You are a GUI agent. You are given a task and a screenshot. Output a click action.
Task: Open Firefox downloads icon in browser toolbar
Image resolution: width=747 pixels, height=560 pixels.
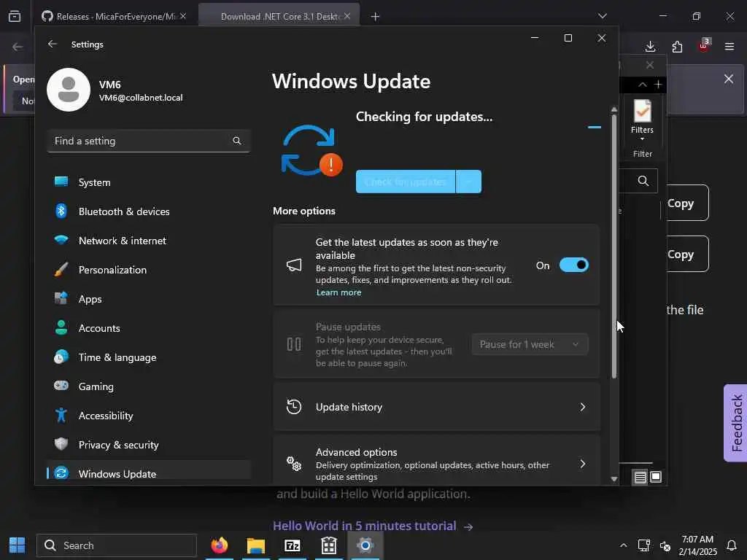coord(650,47)
